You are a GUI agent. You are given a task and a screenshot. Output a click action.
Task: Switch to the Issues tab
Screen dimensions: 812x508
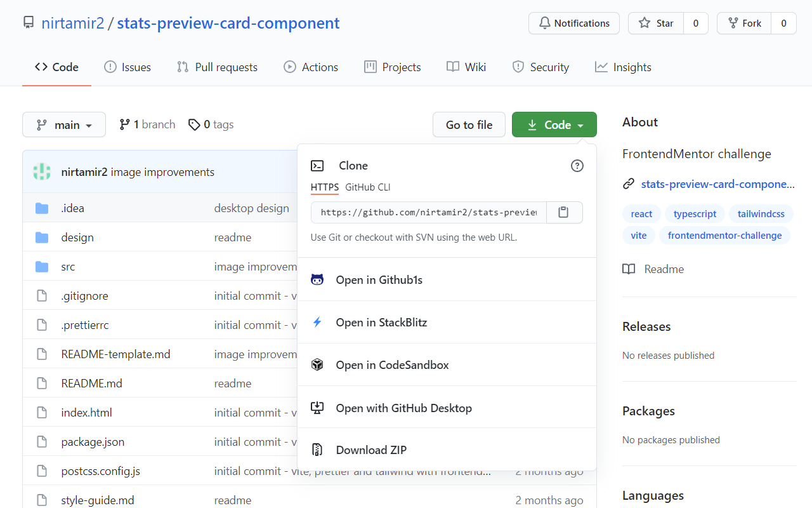(127, 67)
